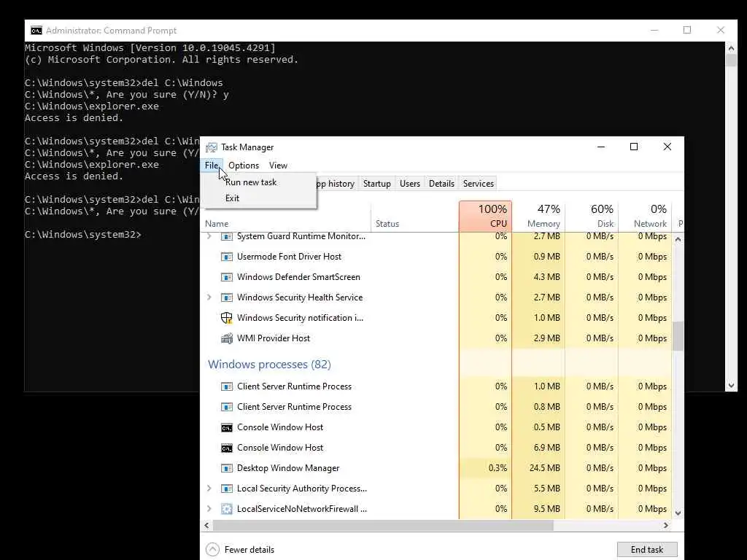Click first Client Server Runtime Process icon

pyautogui.click(x=227, y=386)
